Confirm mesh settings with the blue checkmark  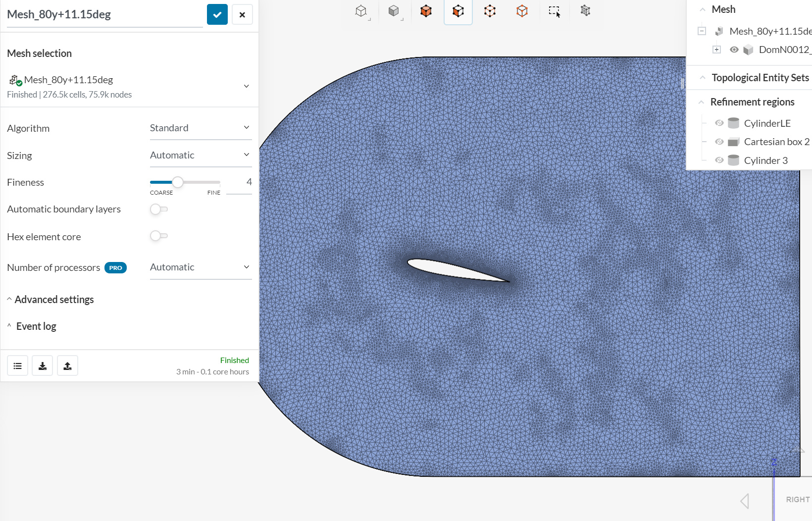coord(217,14)
